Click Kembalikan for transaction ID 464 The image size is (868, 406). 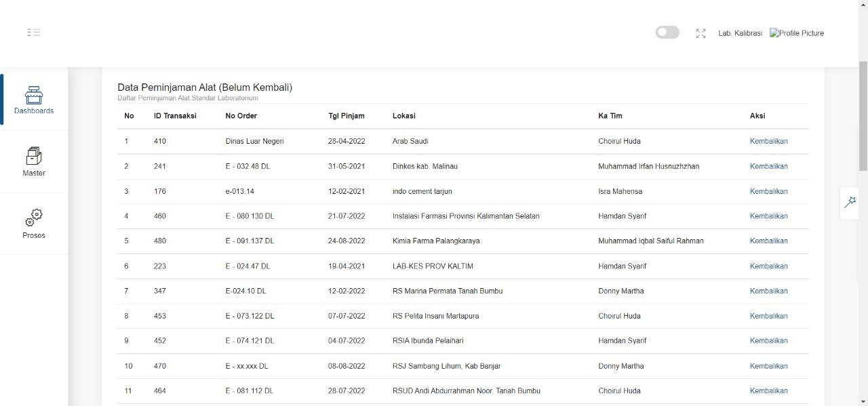coord(768,390)
